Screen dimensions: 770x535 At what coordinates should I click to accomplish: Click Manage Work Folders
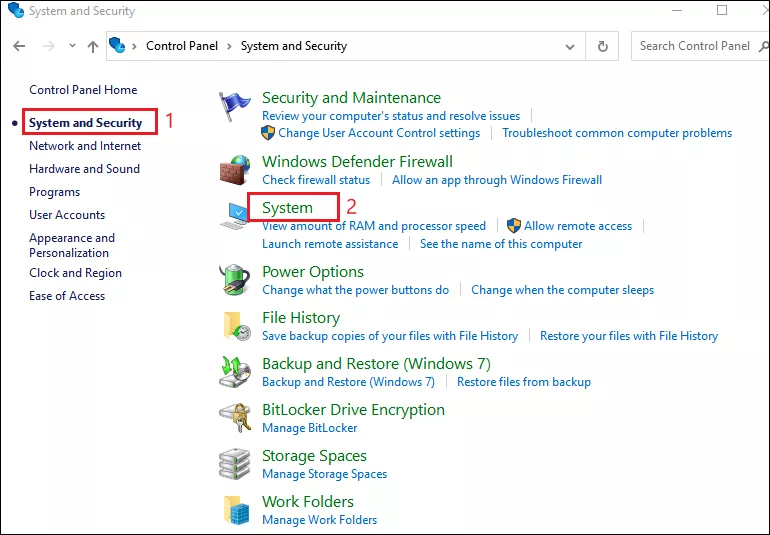(320, 520)
